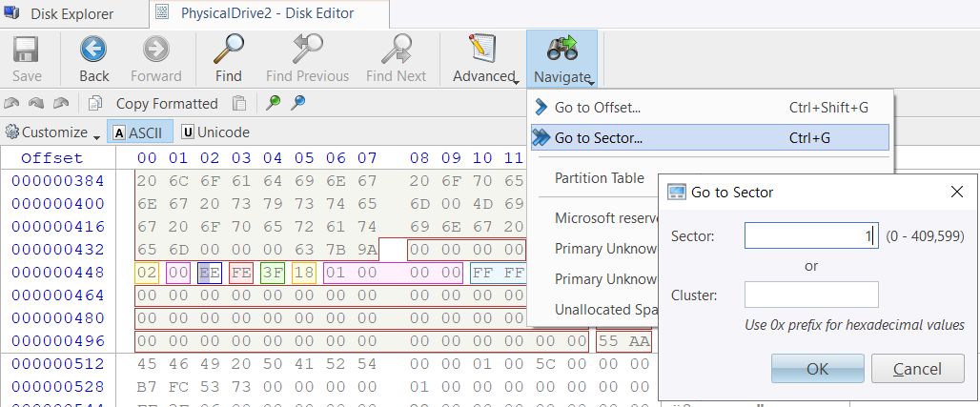980x407 pixels.
Task: Expand the Customize dropdown
Action: 52,132
